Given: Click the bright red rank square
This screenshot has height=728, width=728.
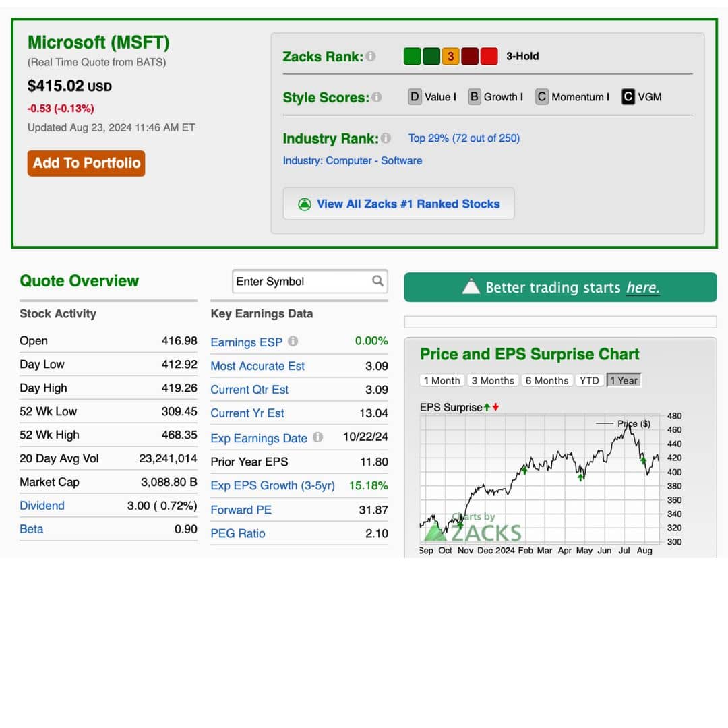Looking at the screenshot, I should 489,56.
